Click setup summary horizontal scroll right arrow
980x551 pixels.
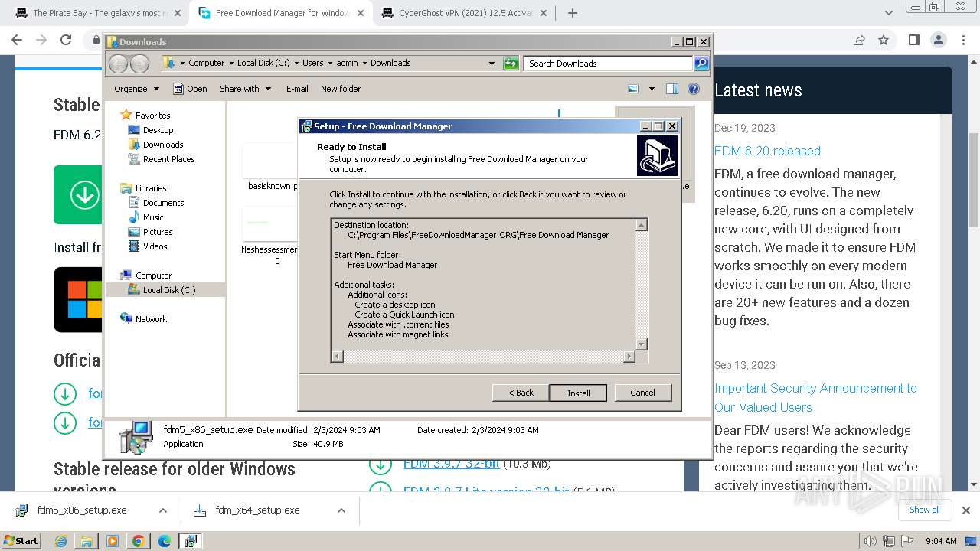click(x=629, y=357)
